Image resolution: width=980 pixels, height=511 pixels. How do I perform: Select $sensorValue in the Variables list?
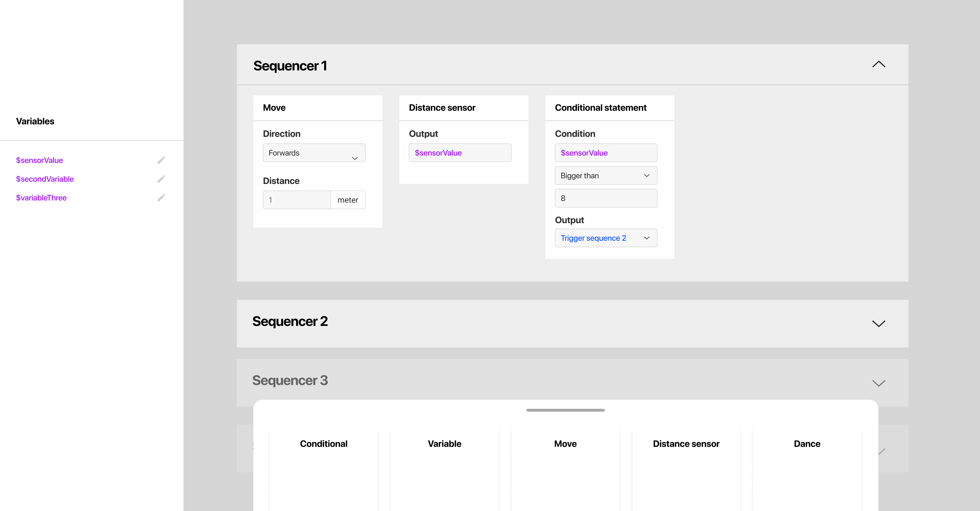tap(39, 160)
